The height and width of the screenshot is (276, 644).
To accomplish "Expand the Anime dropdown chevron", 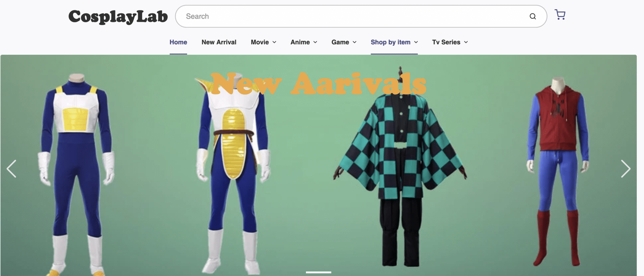I will point(315,42).
